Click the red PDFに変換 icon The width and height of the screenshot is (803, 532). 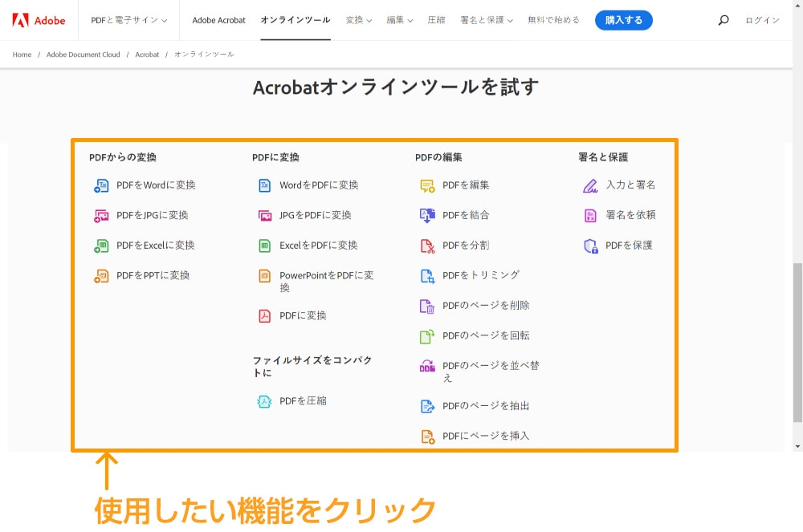[264, 315]
